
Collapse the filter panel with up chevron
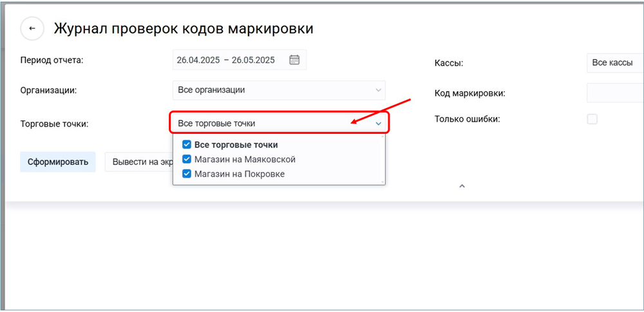click(x=462, y=186)
